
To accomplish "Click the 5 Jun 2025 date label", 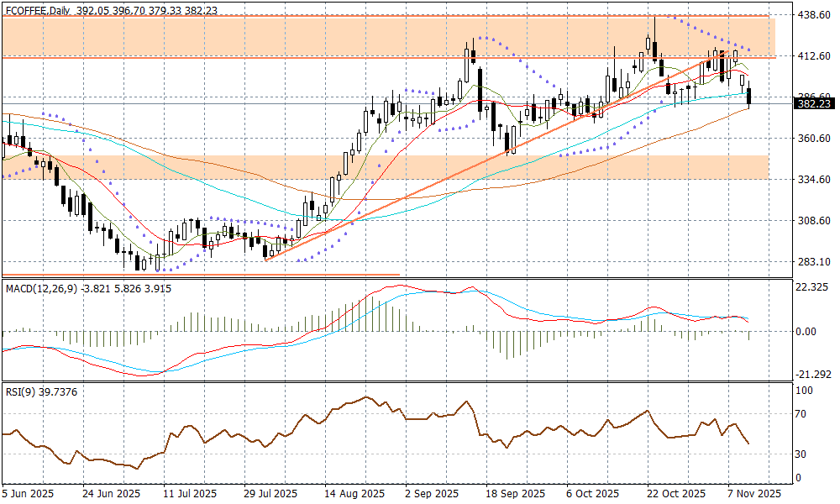I will [27, 493].
